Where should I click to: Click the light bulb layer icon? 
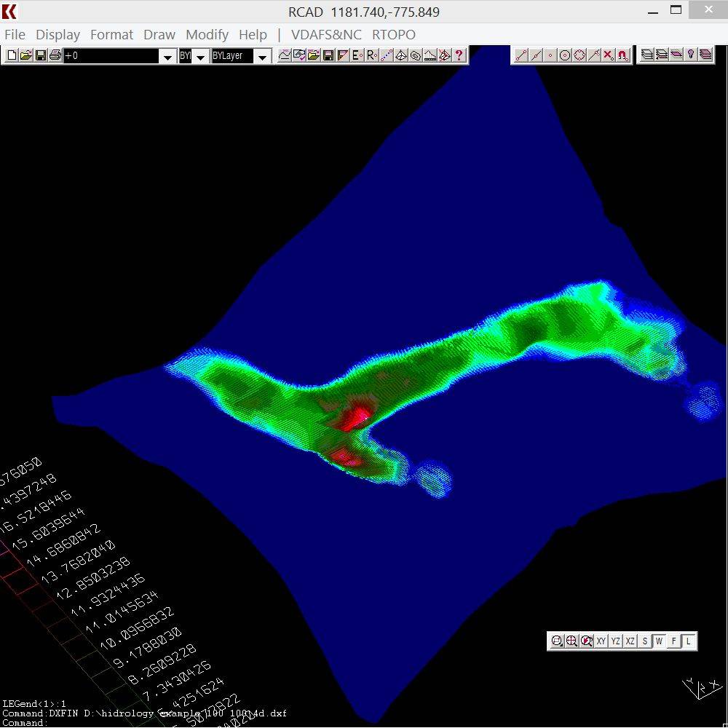691,55
